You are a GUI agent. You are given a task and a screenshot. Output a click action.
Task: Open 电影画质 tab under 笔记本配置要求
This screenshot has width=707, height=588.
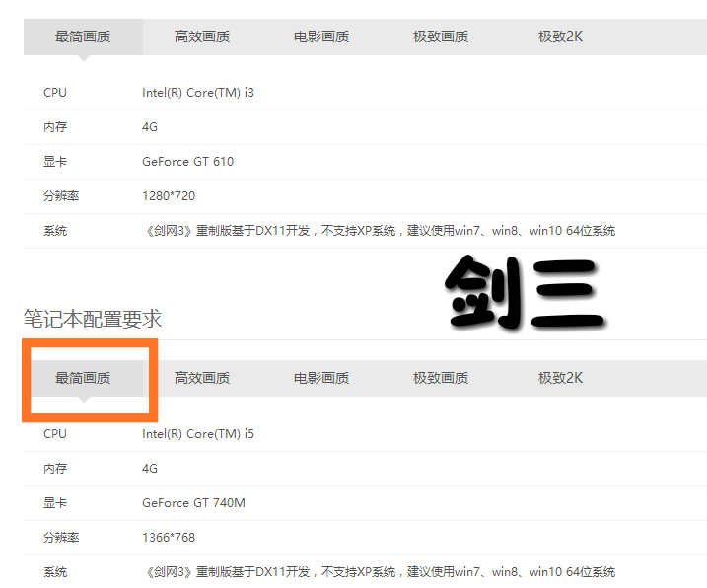tap(321, 378)
